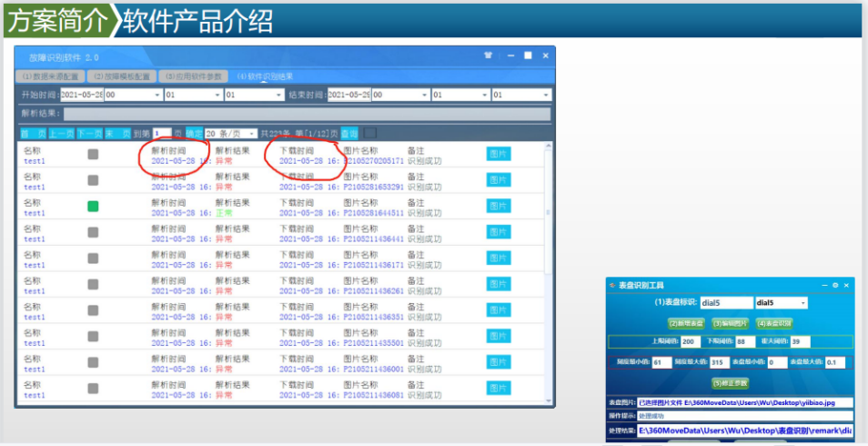Viewport: 868px width, 446px height.
Task: Open 图片 button for row P2105211436171
Action: [x=499, y=258]
